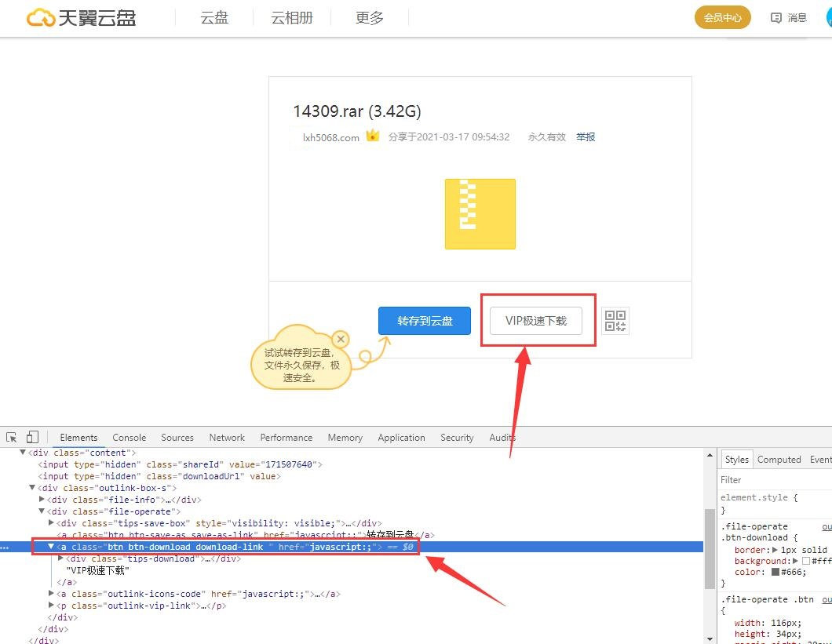Expand the div class="tips-save-box" node
The width and height of the screenshot is (832, 644).
point(52,522)
